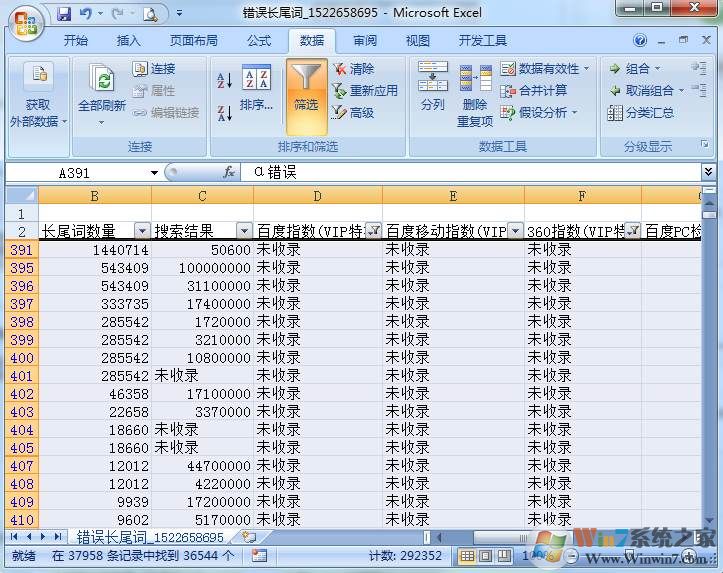723x573 pixels.
Task: Toggle Normal view in status bar
Action: (467, 555)
